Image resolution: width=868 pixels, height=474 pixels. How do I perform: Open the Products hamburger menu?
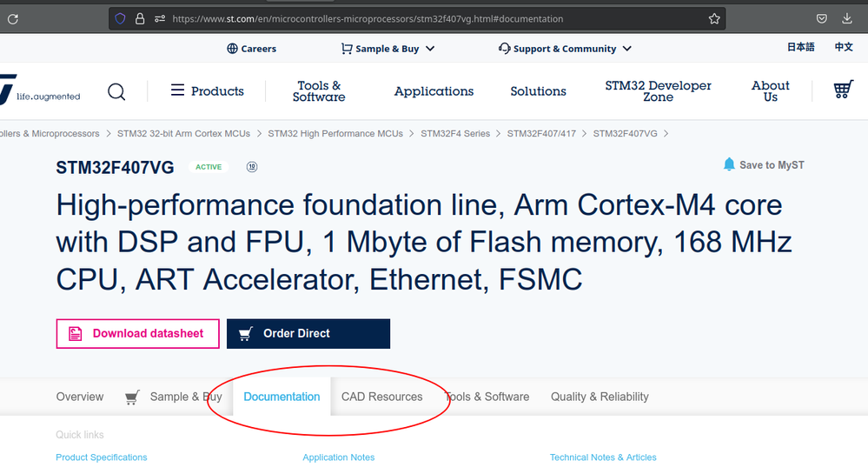click(207, 91)
